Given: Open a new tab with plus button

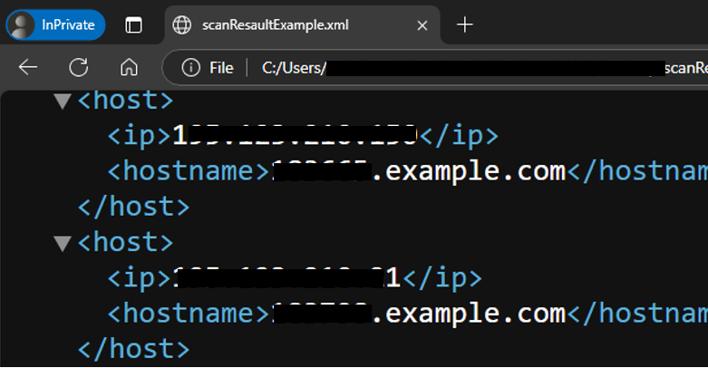Looking at the screenshot, I should coord(465,25).
